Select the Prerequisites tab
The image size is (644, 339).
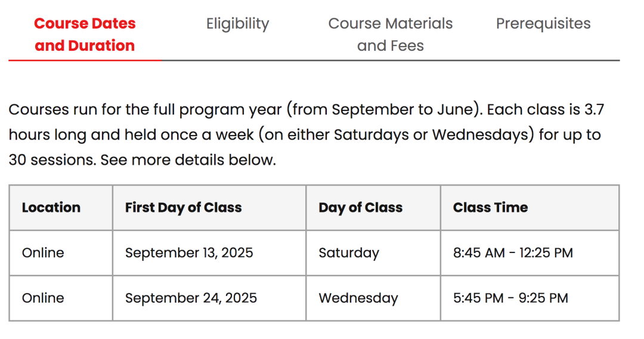[x=543, y=24]
